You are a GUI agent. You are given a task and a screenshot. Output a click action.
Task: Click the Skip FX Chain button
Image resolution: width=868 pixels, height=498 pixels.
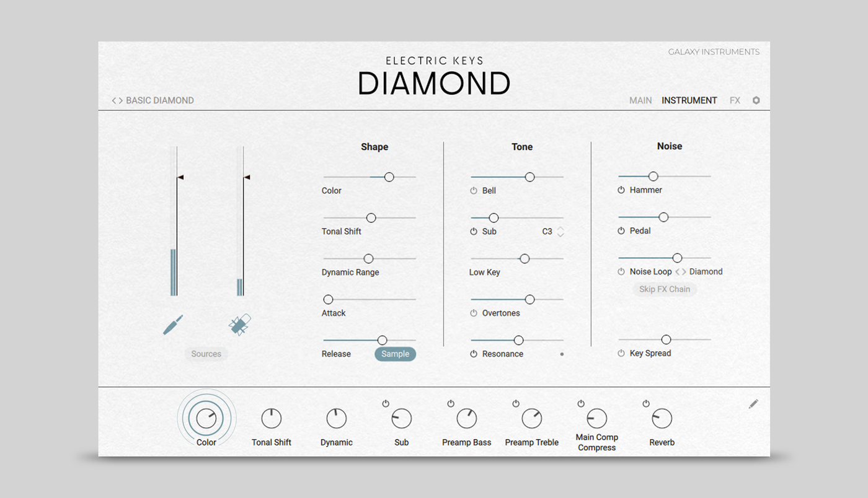(665, 289)
